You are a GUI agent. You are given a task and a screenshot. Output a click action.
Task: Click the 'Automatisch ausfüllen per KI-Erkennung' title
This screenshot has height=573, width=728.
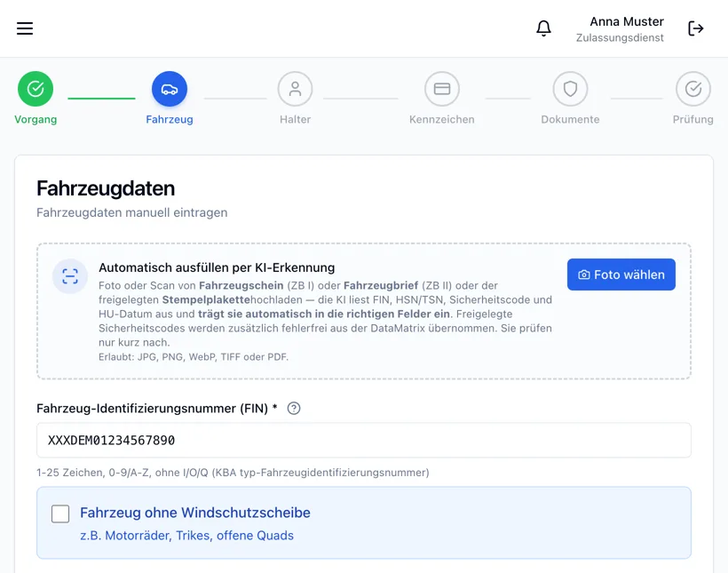(217, 267)
